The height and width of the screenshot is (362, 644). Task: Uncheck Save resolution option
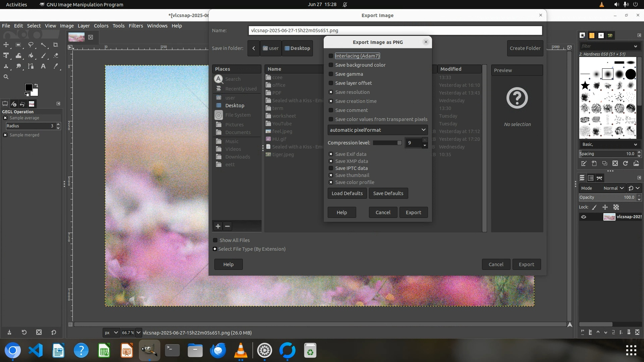point(331,92)
